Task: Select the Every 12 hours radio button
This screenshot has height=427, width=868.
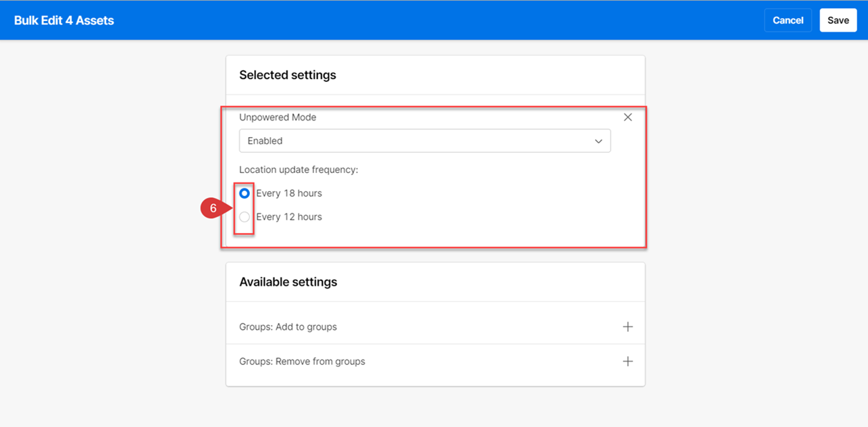Action: click(x=245, y=217)
